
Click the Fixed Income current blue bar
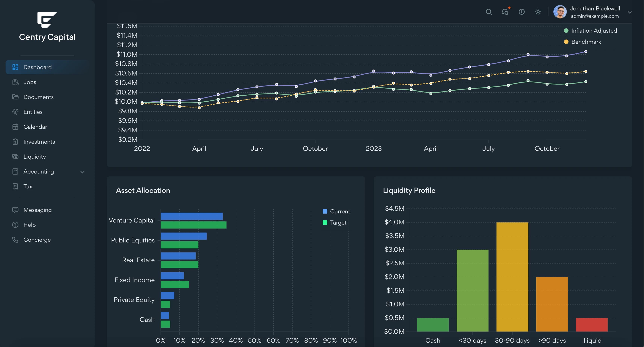(172, 276)
